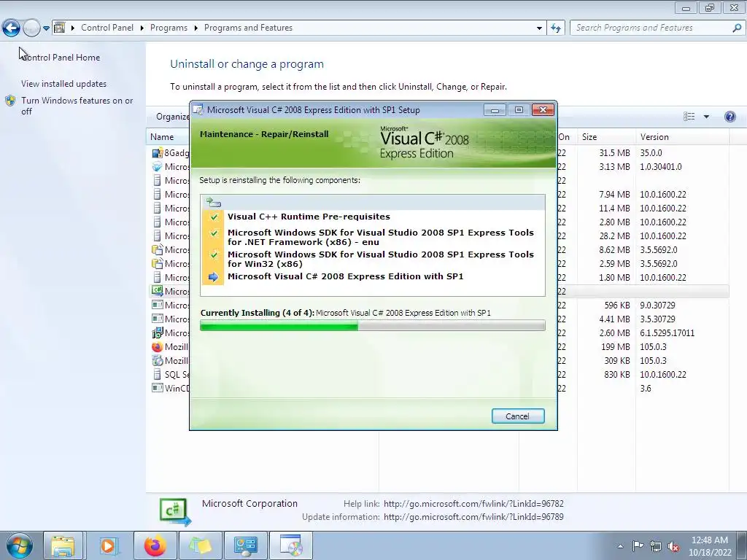Open the Help link URL ending 96782
Image resolution: width=747 pixels, height=560 pixels.
click(x=473, y=504)
